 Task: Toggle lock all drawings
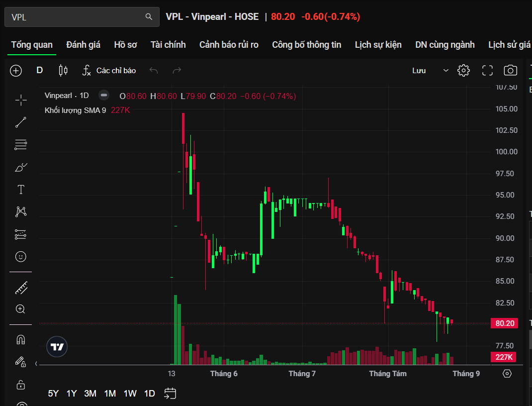tap(21, 385)
